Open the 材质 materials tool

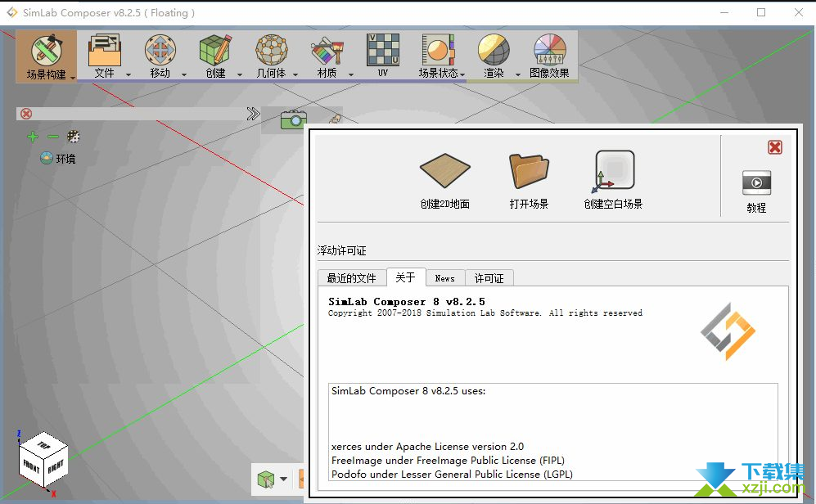(327, 56)
